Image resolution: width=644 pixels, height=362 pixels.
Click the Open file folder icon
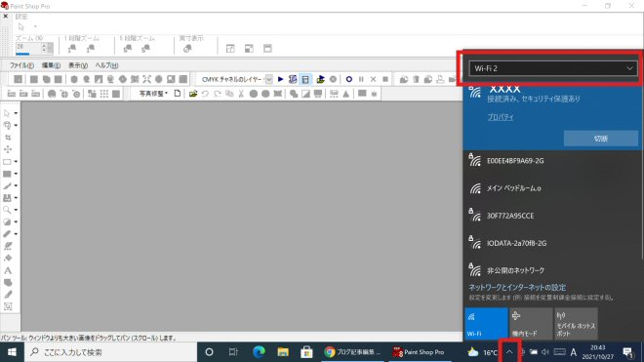point(193,94)
